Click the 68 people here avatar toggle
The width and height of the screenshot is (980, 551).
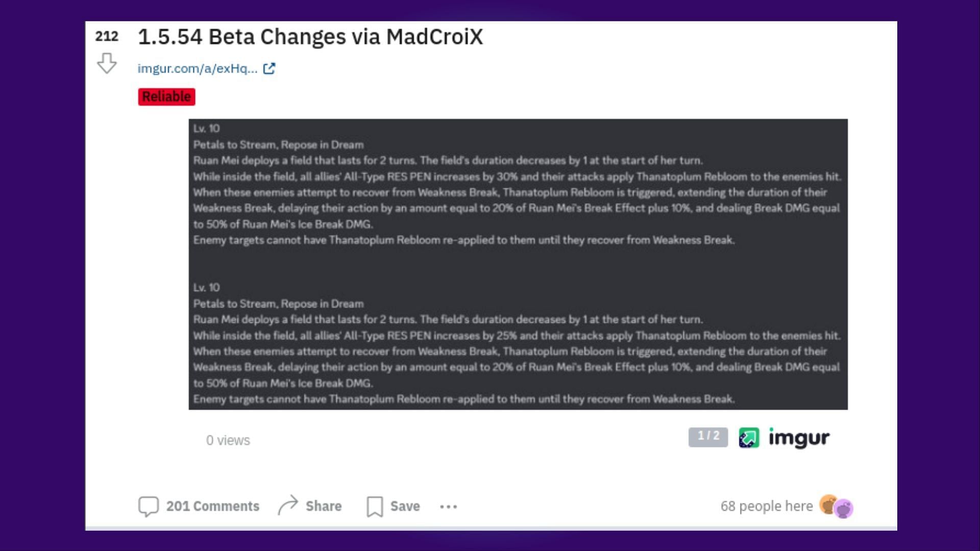click(834, 506)
